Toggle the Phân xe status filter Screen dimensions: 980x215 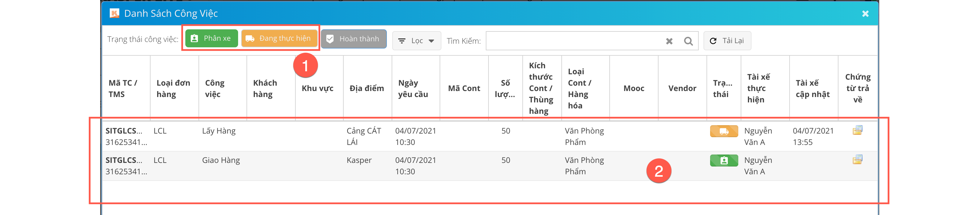click(211, 38)
